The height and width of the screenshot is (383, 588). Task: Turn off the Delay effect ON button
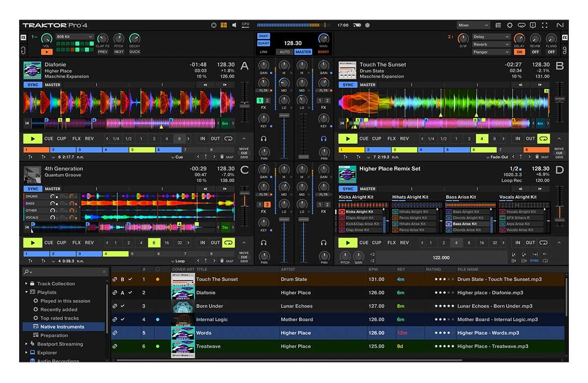tap(519, 52)
